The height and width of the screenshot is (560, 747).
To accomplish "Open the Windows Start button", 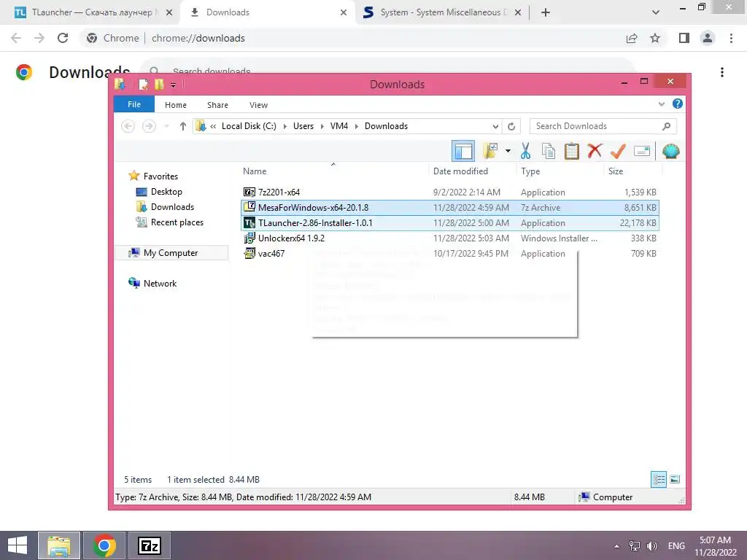I will tap(18, 545).
